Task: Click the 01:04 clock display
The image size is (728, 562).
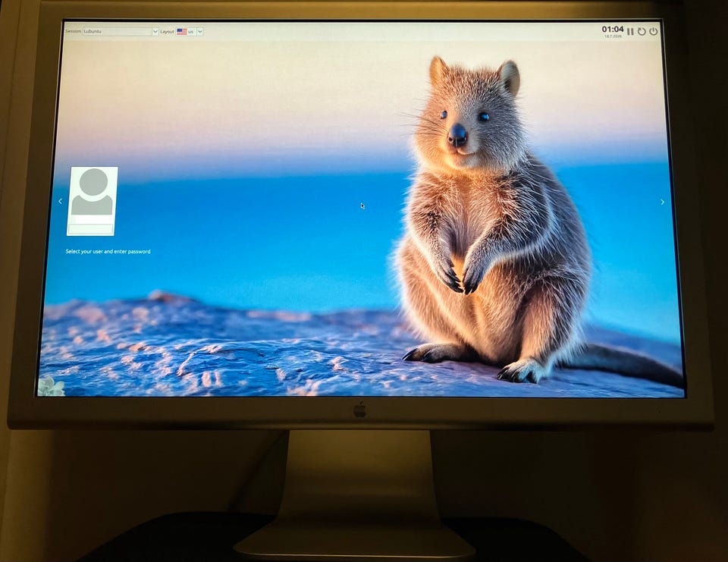Action: [x=613, y=30]
